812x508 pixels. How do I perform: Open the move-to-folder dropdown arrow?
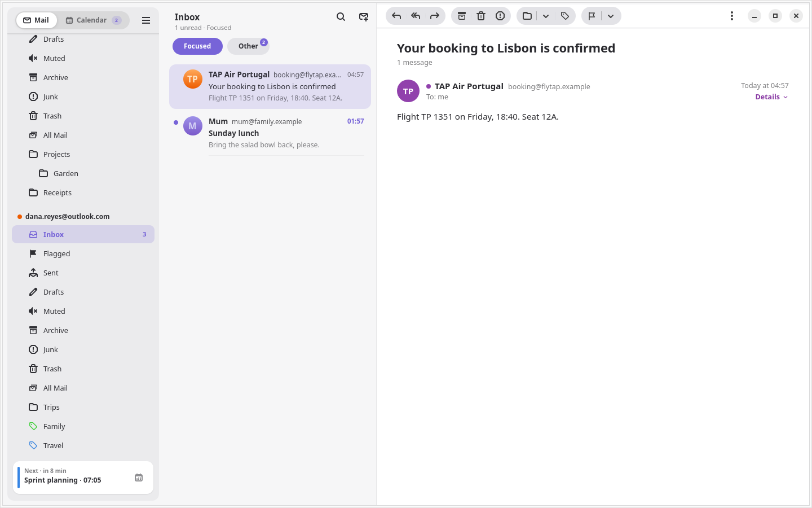point(546,16)
